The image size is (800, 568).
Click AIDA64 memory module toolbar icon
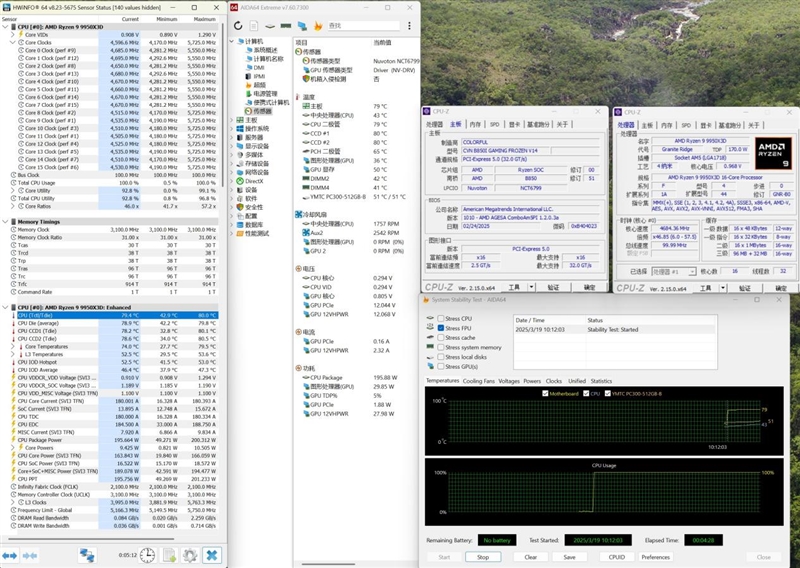pyautogui.click(x=286, y=26)
